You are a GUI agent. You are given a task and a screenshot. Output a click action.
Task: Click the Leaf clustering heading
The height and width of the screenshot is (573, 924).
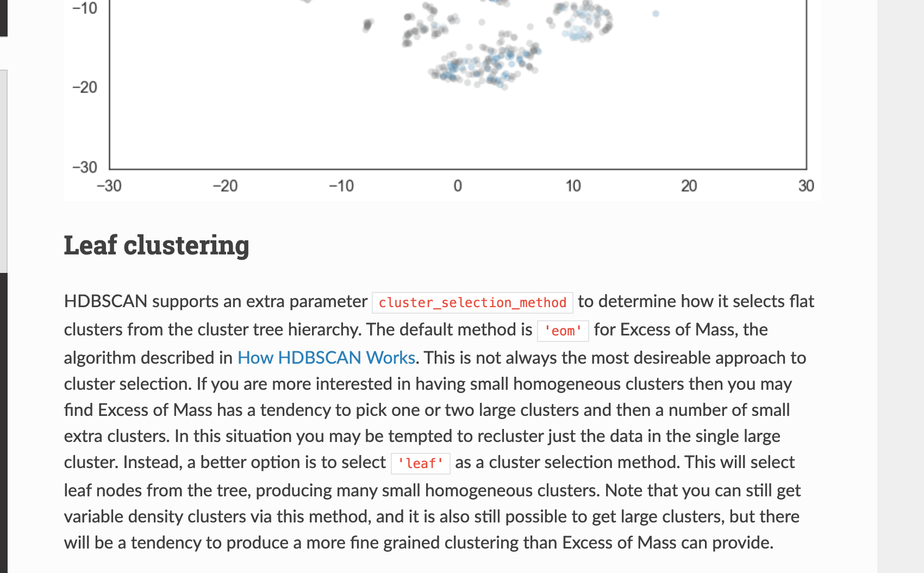[157, 245]
